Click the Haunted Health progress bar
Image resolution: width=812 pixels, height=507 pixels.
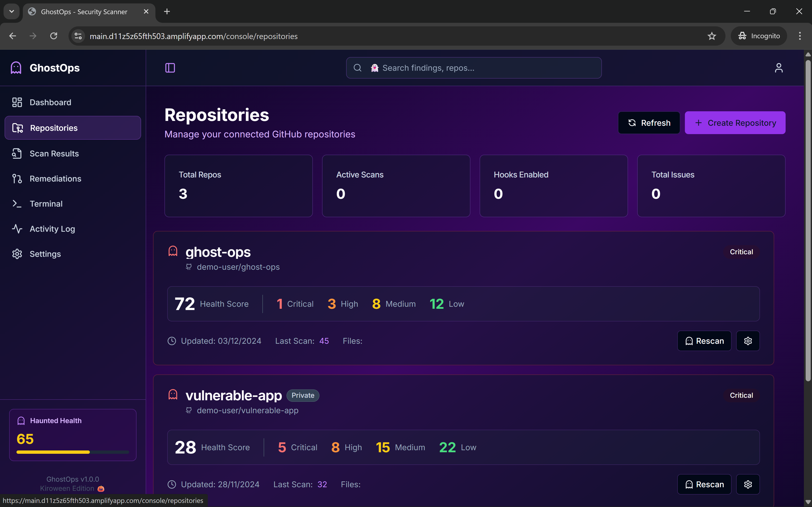point(73,452)
